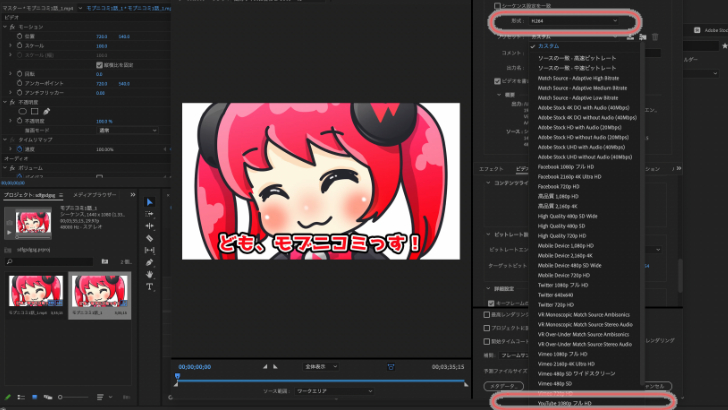Select the Razor tool
The image size is (728, 410).
(150, 238)
